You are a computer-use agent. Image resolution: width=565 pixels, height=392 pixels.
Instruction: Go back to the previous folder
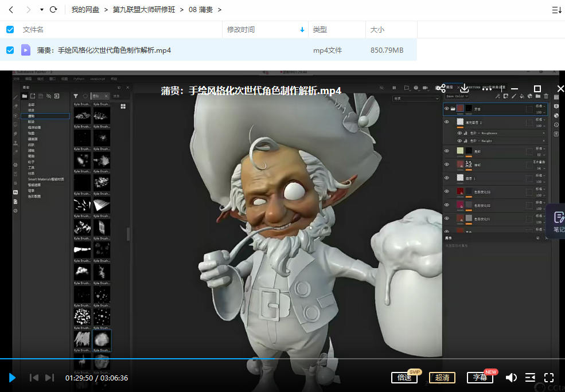point(11,10)
